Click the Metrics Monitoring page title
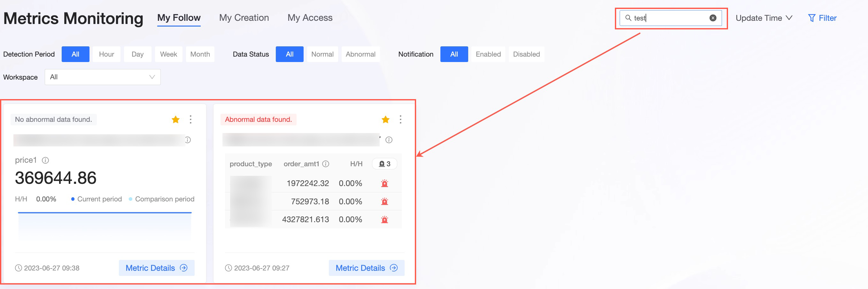Image resolution: width=868 pixels, height=289 pixels. (x=73, y=19)
